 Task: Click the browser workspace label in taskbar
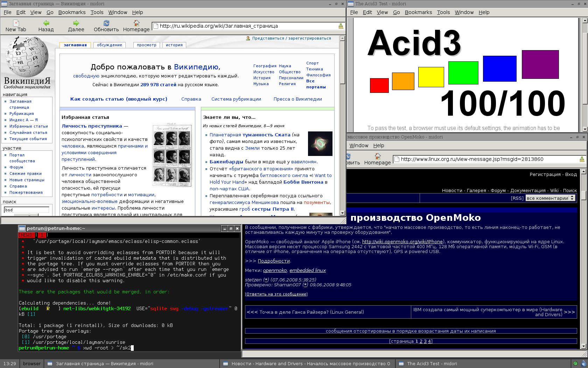[x=31, y=363]
